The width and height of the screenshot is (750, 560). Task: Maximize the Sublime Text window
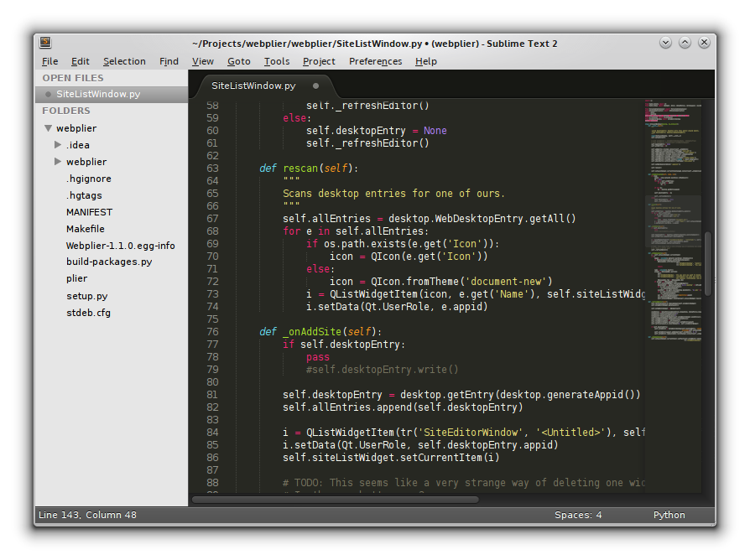point(685,43)
